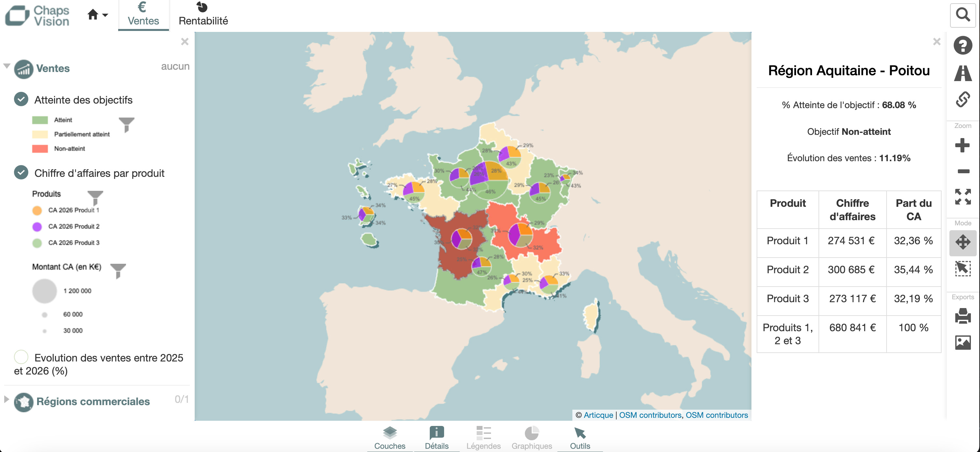Image resolution: width=980 pixels, height=452 pixels.
Task: Open the first OSM contributors link
Action: coord(650,415)
